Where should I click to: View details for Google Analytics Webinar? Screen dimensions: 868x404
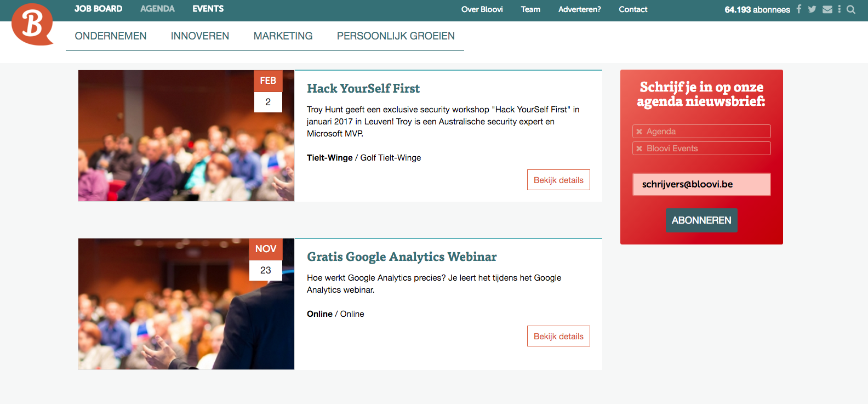tap(558, 336)
